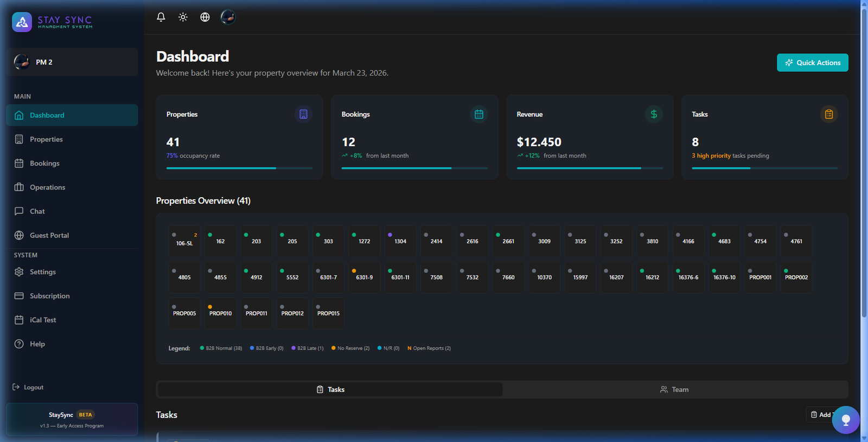Click the Settings gear icon in sidebar
Screen dimensions: 868x442
click(19, 271)
